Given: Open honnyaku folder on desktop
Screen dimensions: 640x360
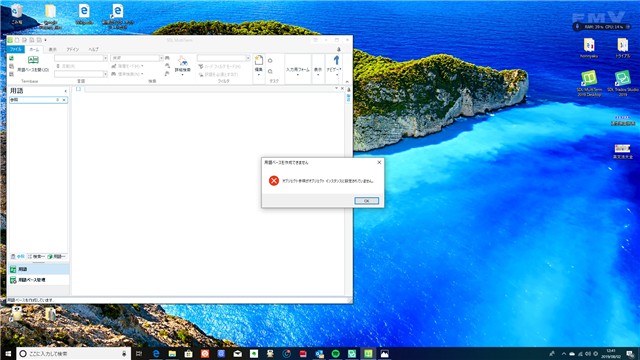Looking at the screenshot, I should coord(589,48).
